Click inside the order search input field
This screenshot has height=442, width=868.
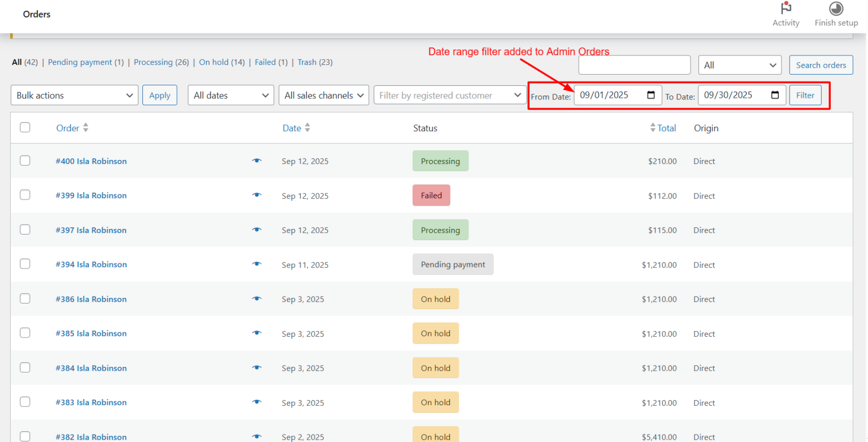(x=634, y=64)
